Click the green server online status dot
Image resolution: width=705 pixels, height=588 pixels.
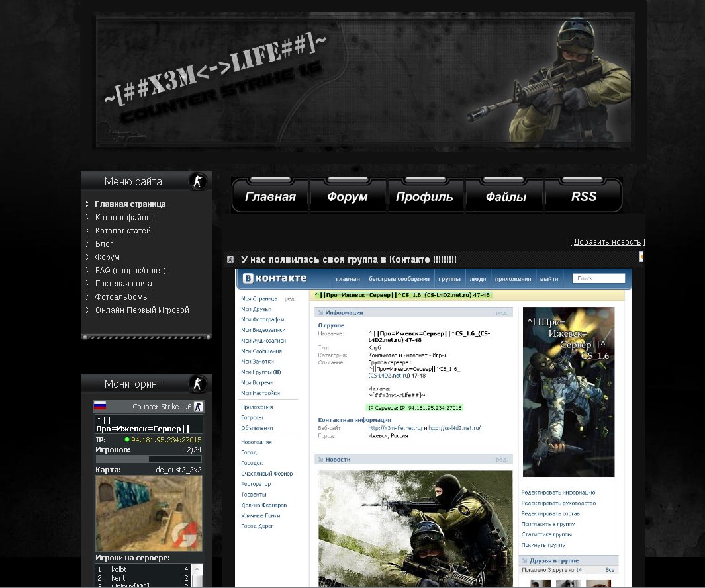(x=127, y=439)
